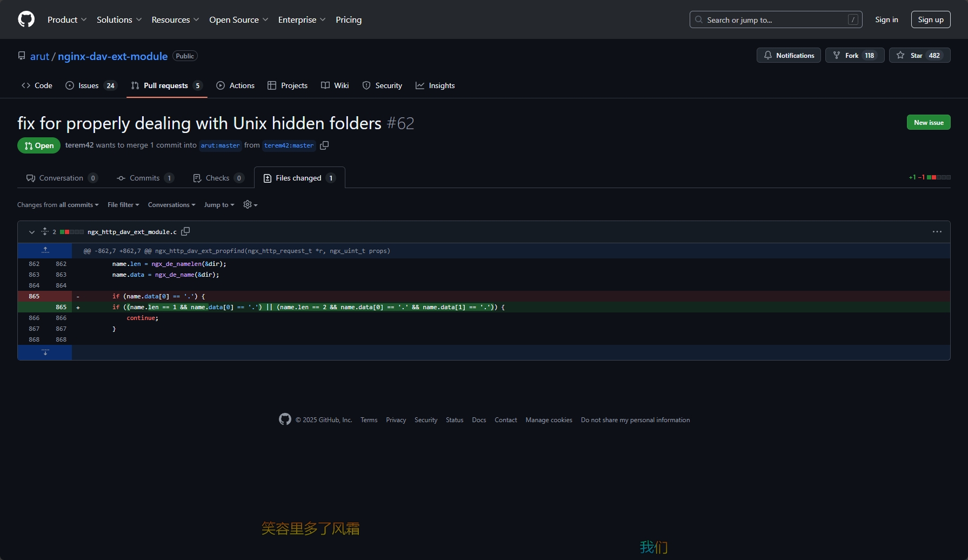The image size is (968, 560).
Task: Open the File filter dropdown
Action: click(x=123, y=205)
